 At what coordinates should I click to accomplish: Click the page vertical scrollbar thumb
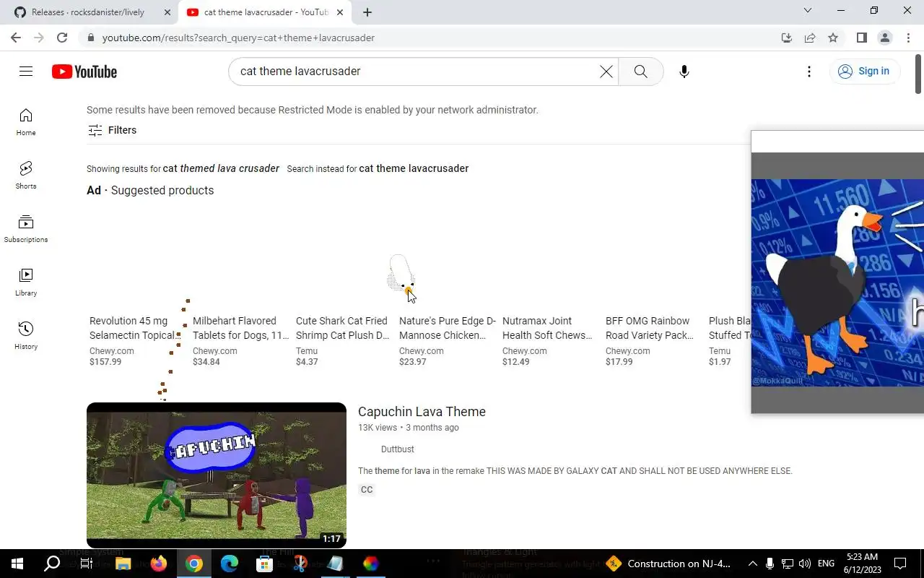pyautogui.click(x=919, y=75)
